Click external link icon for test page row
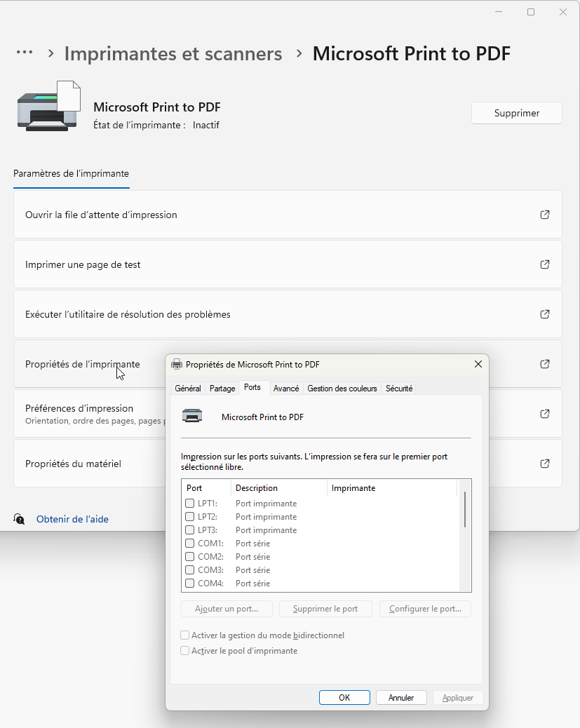Image resolution: width=580 pixels, height=728 pixels. [545, 264]
